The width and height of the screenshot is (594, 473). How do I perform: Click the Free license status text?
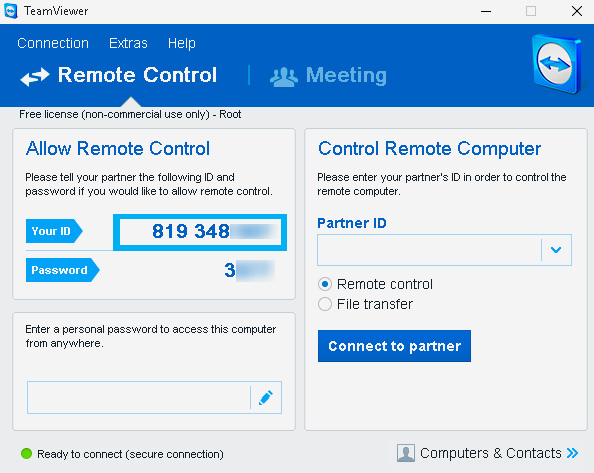(x=130, y=114)
